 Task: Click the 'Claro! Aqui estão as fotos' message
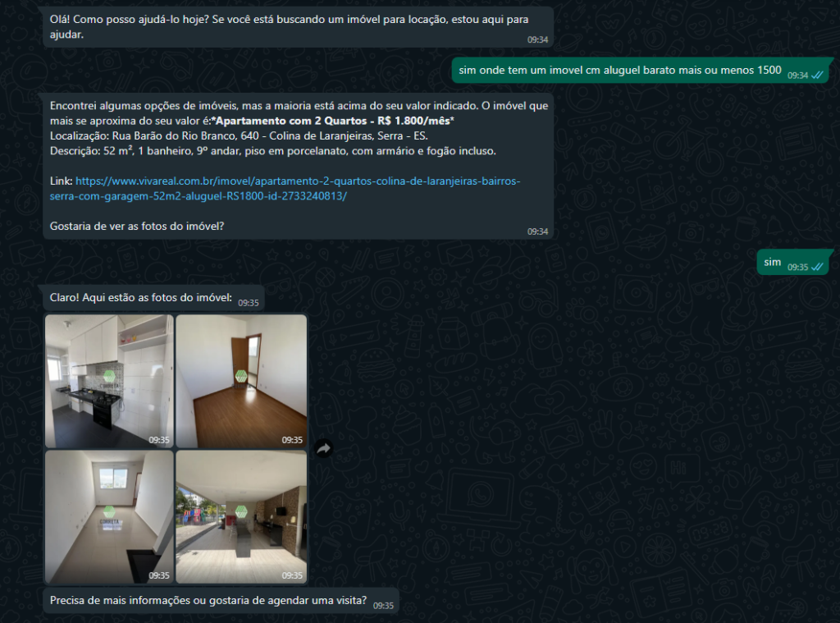[x=153, y=298]
